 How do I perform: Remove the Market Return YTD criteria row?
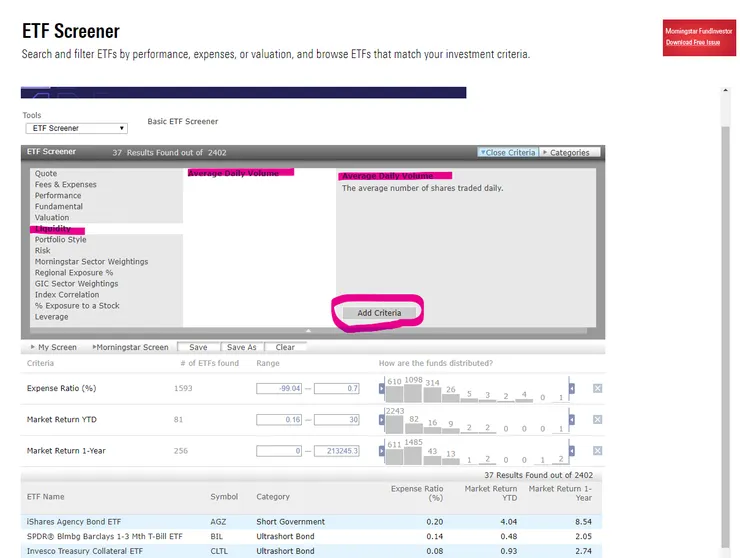click(597, 419)
